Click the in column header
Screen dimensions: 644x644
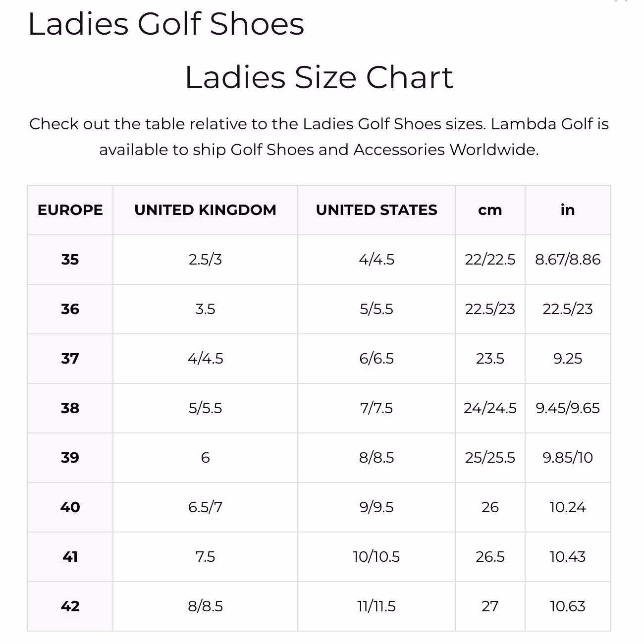coord(568,210)
